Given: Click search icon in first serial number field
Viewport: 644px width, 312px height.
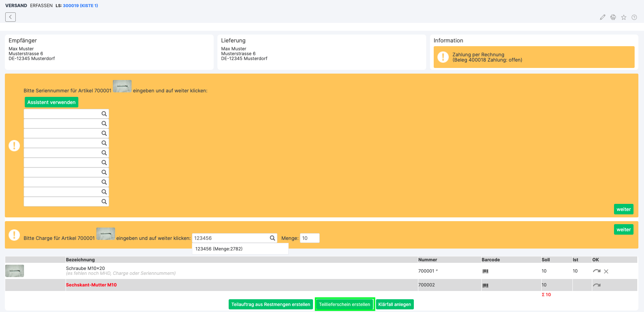Looking at the screenshot, I should 104,114.
